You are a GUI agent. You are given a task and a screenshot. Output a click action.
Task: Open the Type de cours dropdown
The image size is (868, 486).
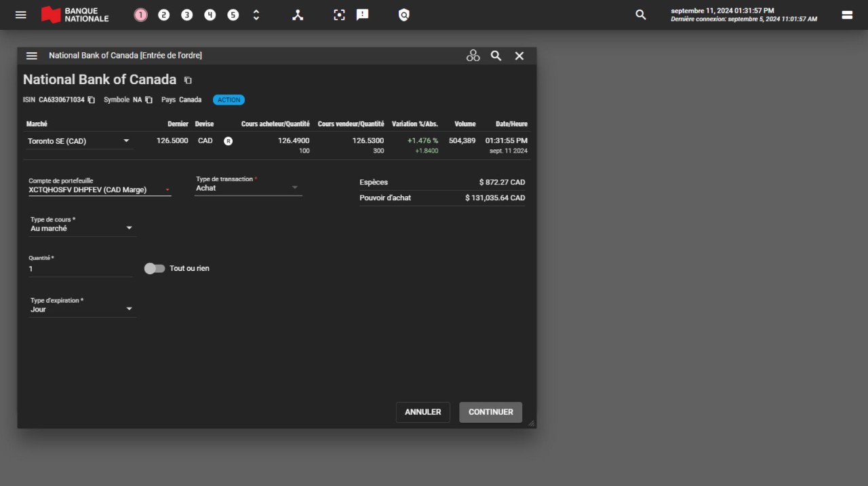(x=82, y=225)
